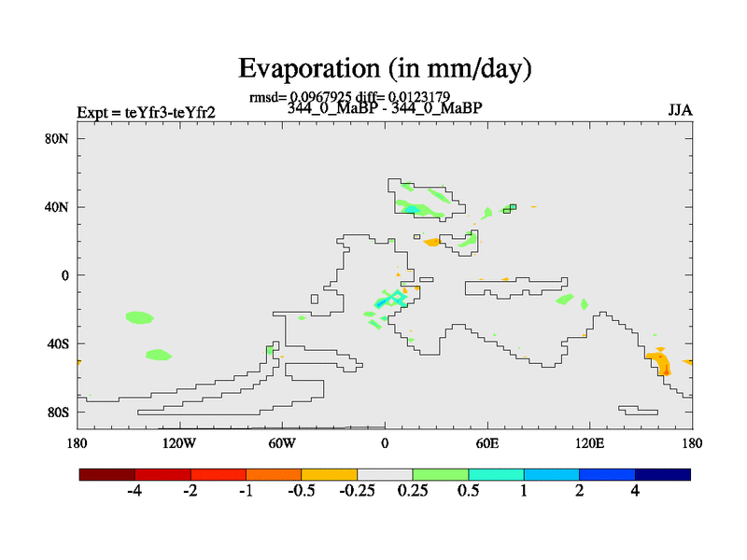The width and height of the screenshot is (747, 560).
Task: Click the blue swatch between 2 and 4
Action: [607, 474]
